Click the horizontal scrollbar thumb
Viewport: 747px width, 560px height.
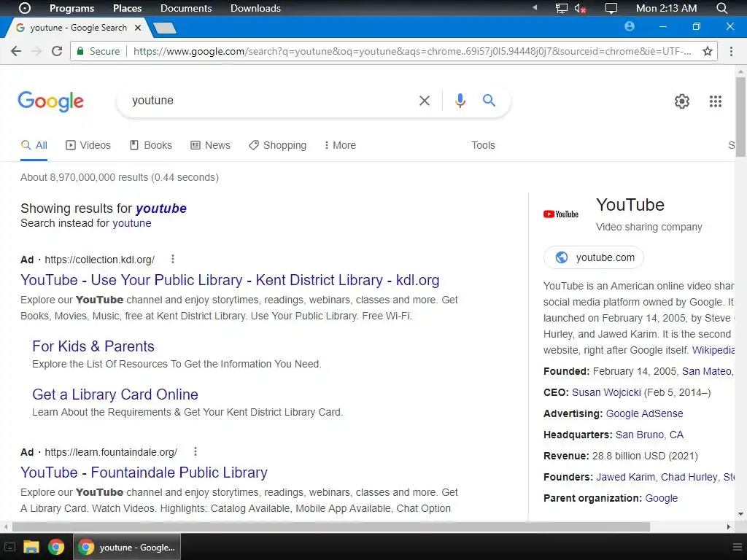coord(331,526)
